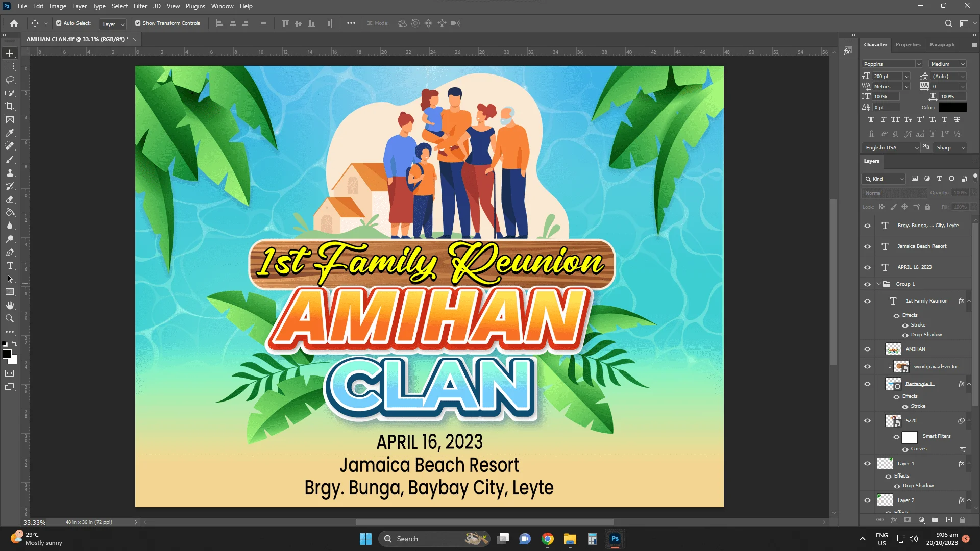Hide the AMIHAN layer
The height and width of the screenshot is (551, 980).
coord(867,349)
